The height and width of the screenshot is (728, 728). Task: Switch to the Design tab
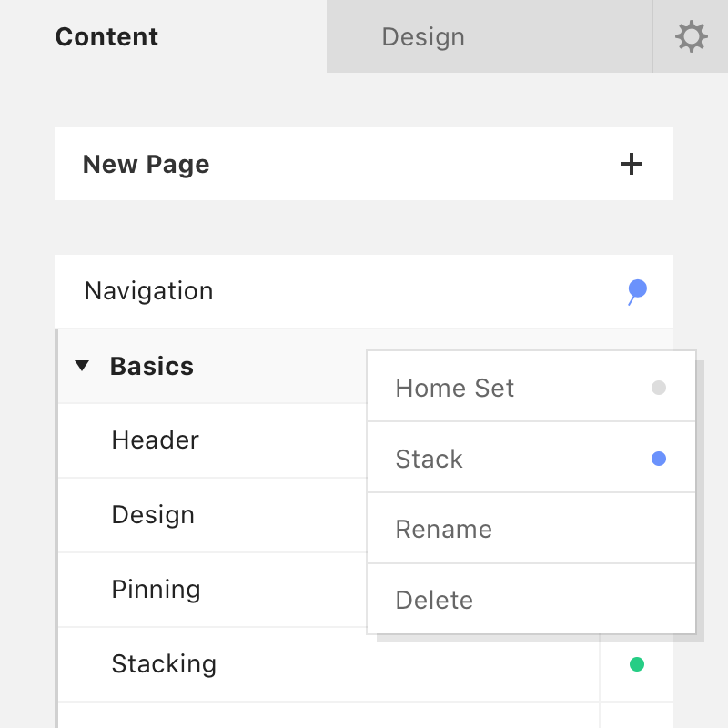423,37
